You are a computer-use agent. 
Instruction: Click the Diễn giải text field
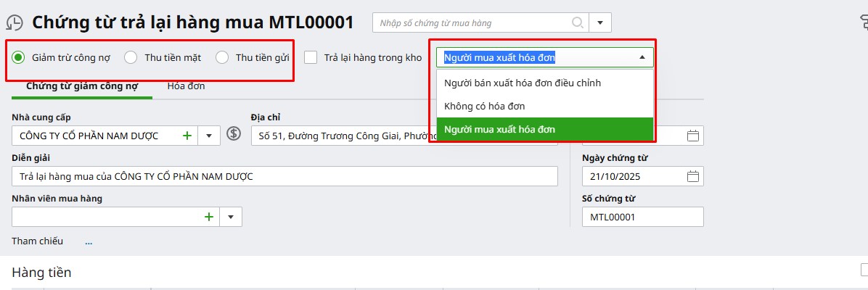[284, 177]
